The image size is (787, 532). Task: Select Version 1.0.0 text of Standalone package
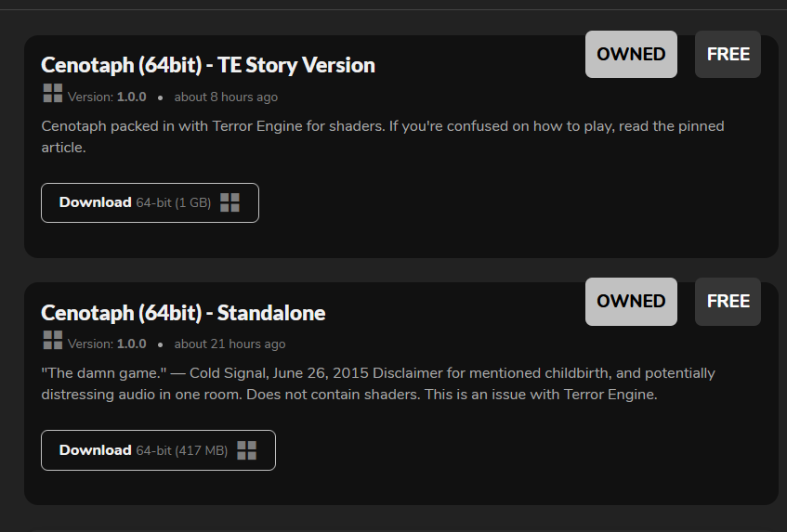point(107,344)
